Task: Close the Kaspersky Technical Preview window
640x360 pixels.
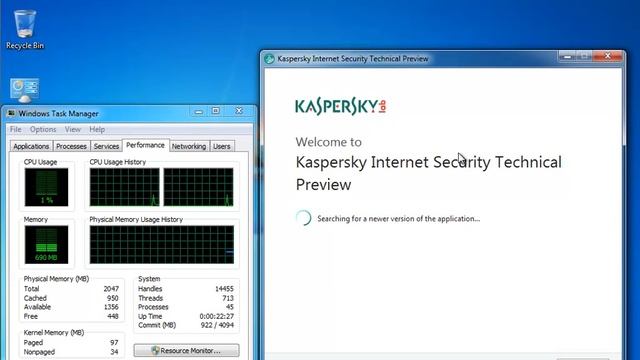Action: click(607, 56)
